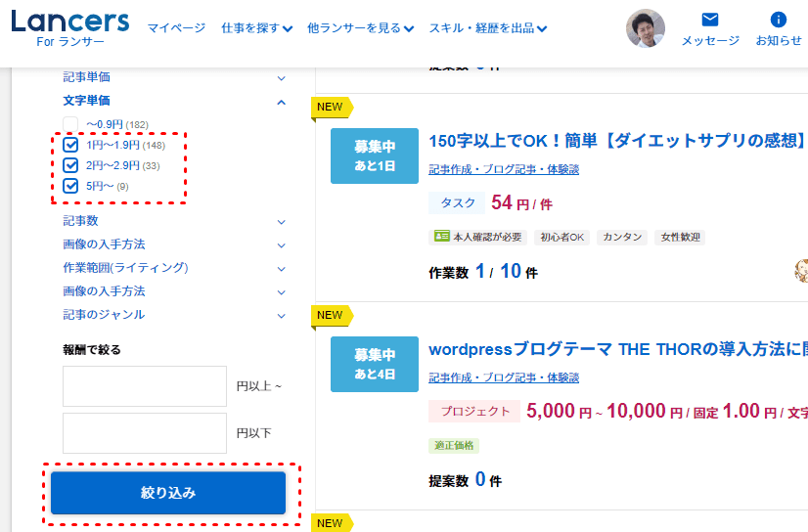Open the envelope Messages icon
This screenshot has width=808, height=532.
pos(709,21)
